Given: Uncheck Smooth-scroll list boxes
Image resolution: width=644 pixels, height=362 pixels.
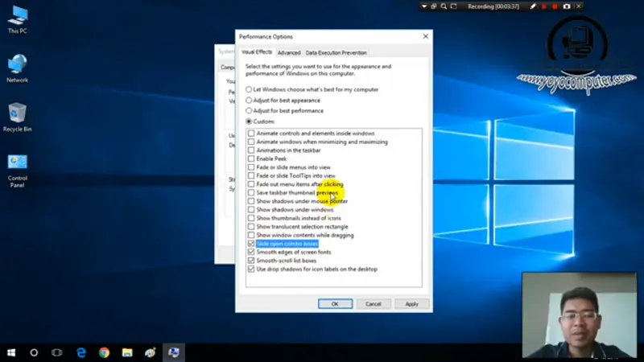Looking at the screenshot, I should [x=251, y=261].
